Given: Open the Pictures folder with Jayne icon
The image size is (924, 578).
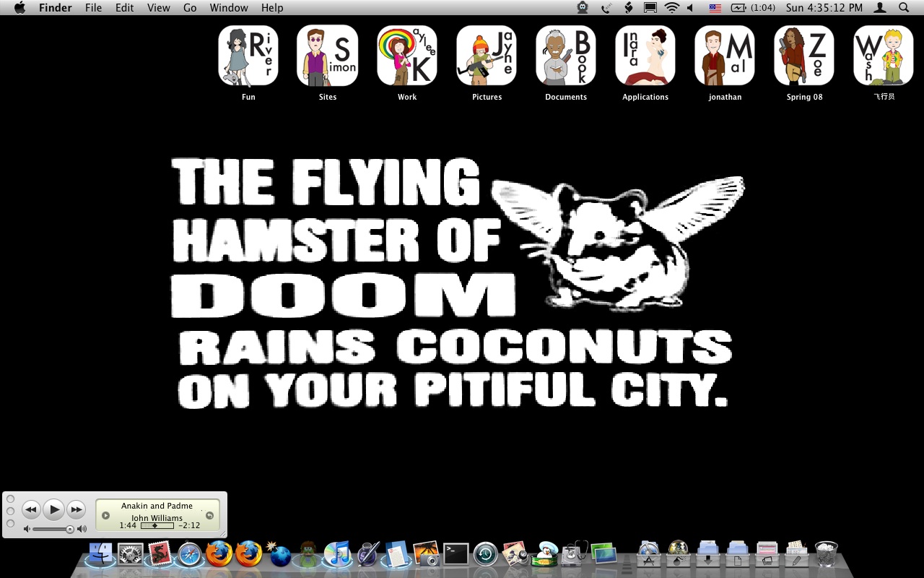Looking at the screenshot, I should 487,56.
